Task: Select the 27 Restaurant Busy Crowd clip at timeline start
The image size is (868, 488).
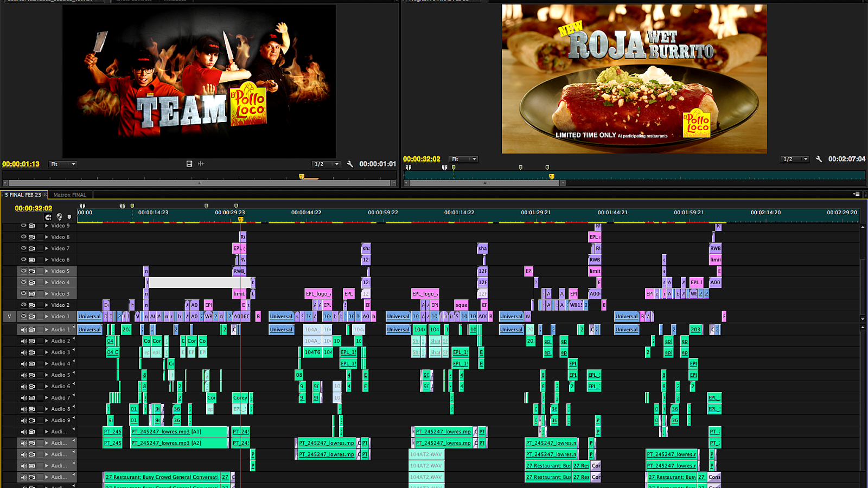Action: (162, 477)
